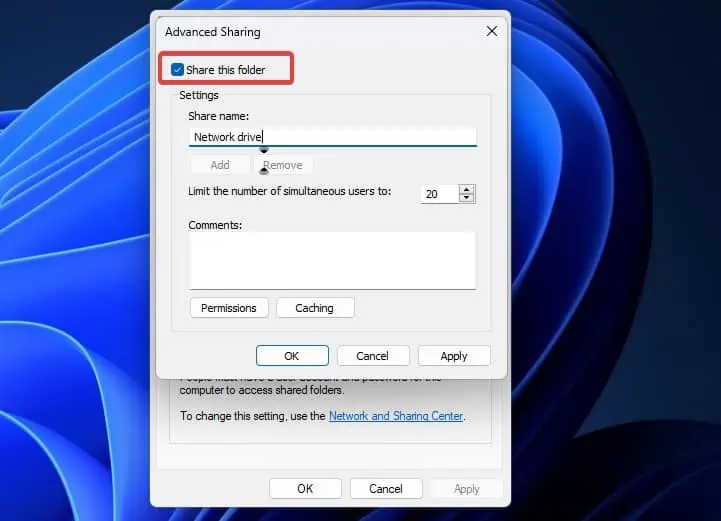Click the disabled Add button
Image resolution: width=721 pixels, height=521 pixels.
[x=220, y=165]
